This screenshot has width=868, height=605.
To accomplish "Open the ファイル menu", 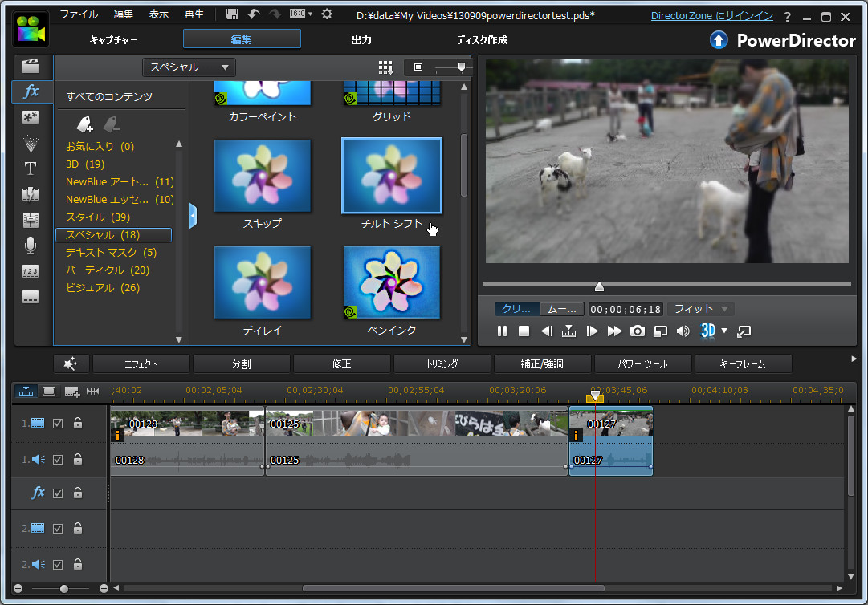I will pyautogui.click(x=79, y=14).
